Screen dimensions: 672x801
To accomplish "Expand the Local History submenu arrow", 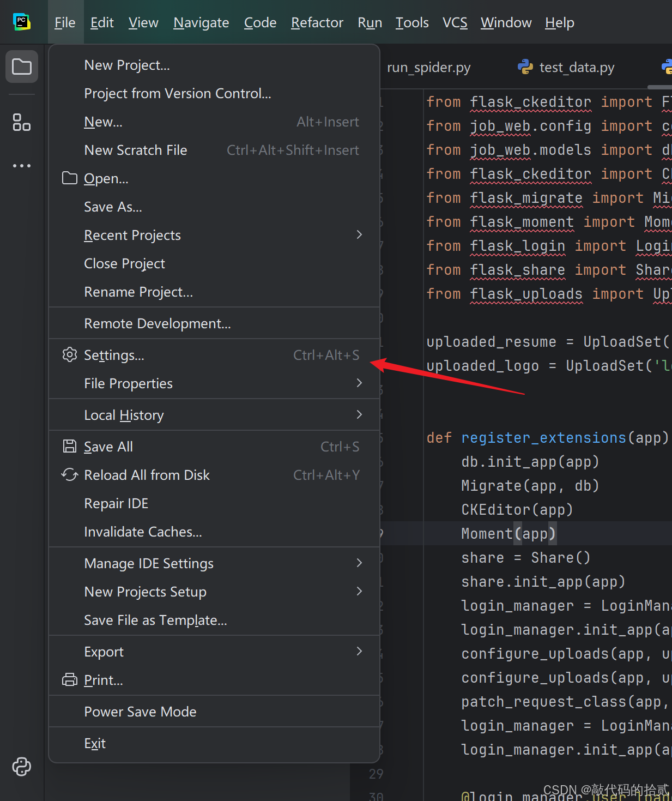I will [x=359, y=415].
